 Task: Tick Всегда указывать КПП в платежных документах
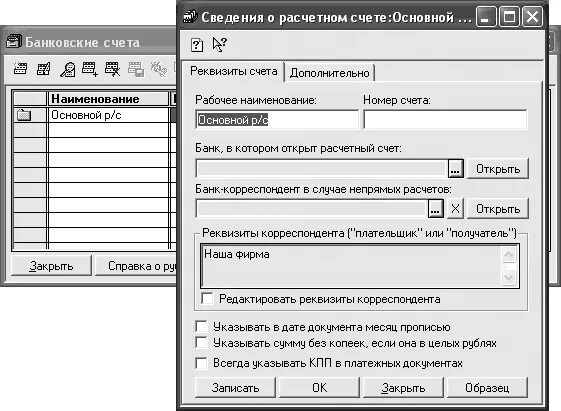pos(201,363)
